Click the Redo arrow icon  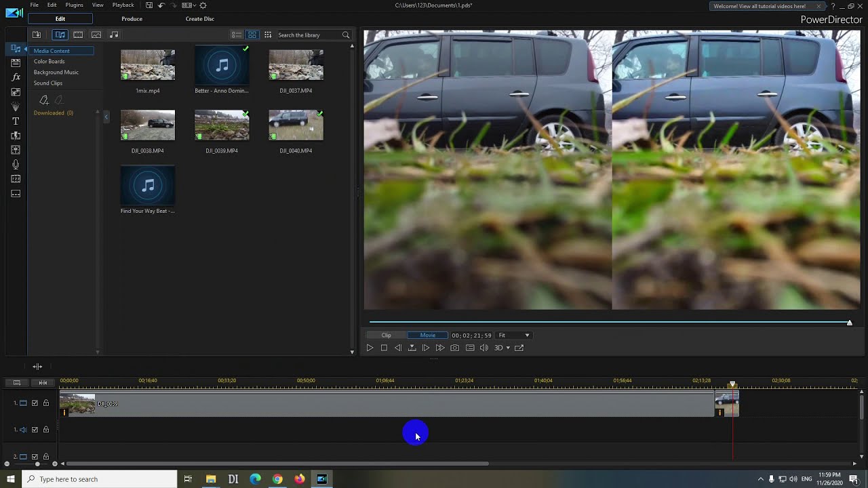[174, 5]
